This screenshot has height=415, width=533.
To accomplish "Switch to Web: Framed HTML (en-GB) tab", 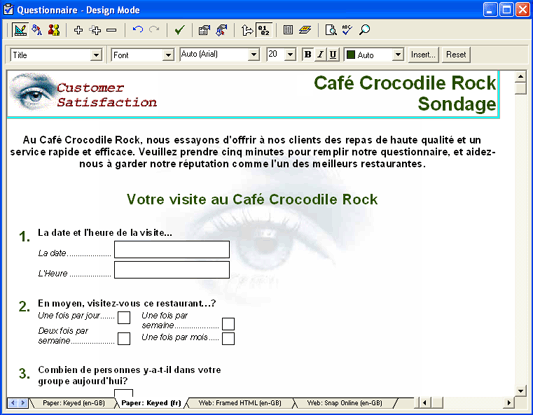I will click(x=240, y=403).
